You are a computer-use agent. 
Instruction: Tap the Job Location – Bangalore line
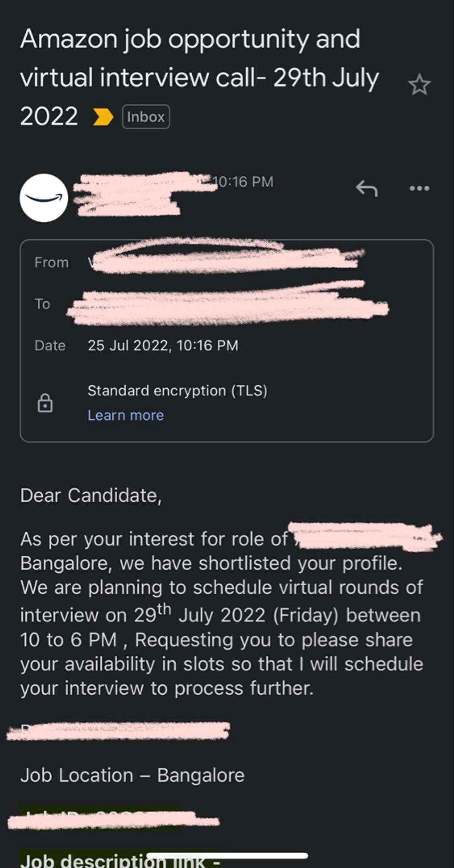132,775
